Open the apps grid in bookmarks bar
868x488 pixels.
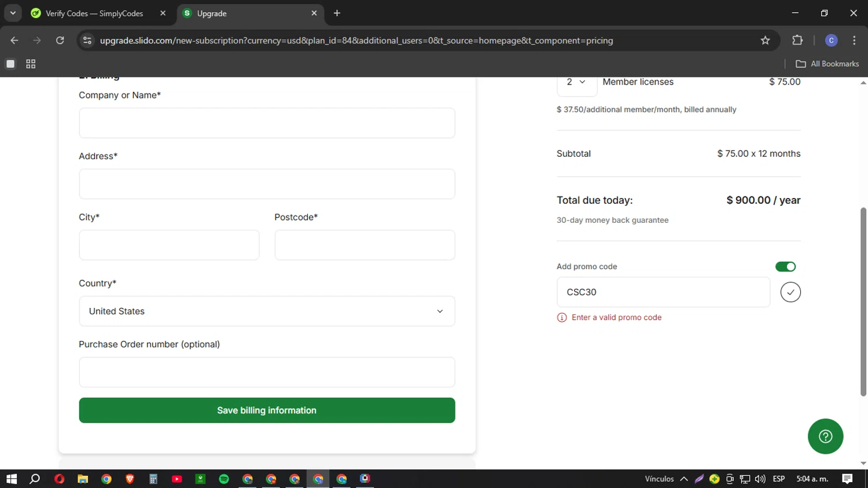(x=31, y=64)
